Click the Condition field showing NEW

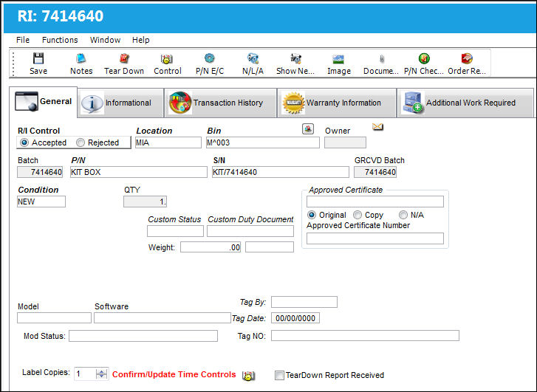click(x=41, y=202)
